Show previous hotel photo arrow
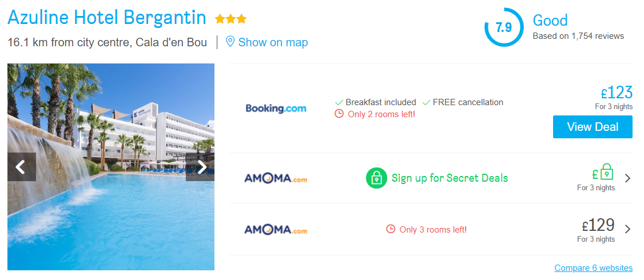 click(21, 167)
